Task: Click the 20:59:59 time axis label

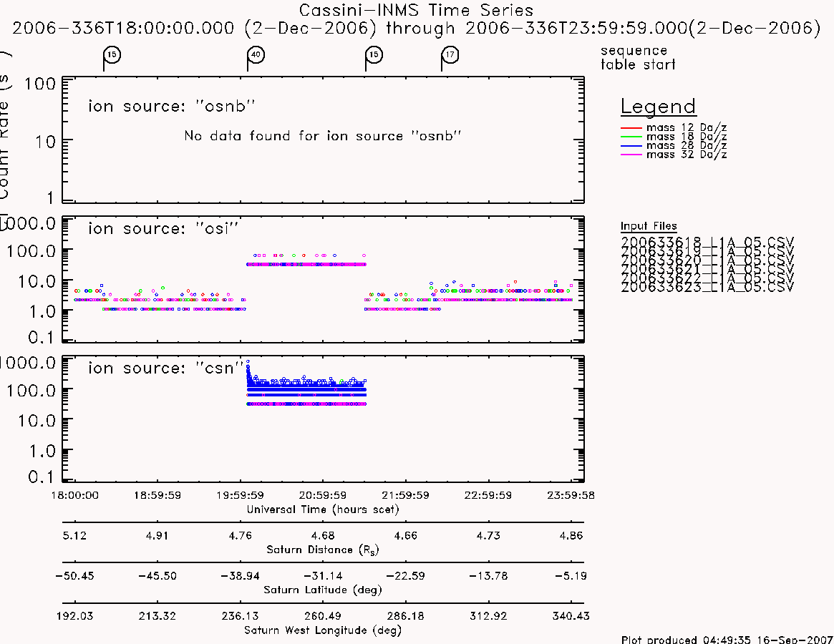Action: tap(322, 495)
